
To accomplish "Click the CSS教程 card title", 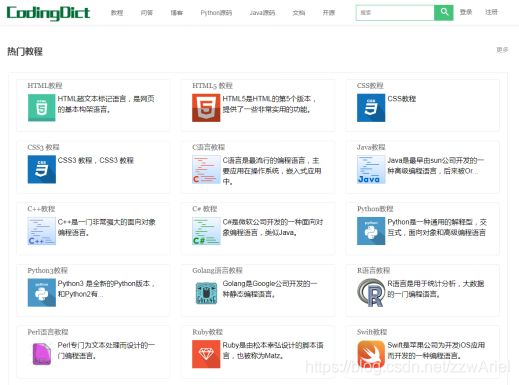I will pos(370,86).
